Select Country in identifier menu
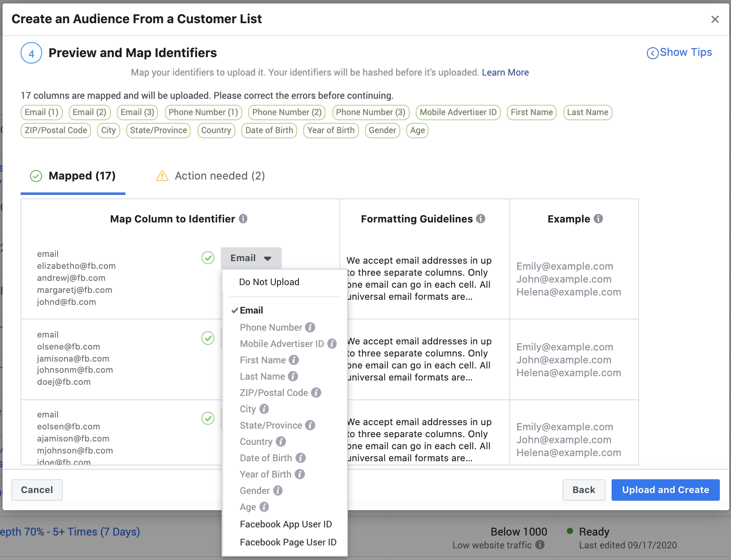This screenshot has height=560, width=731. 256,441
